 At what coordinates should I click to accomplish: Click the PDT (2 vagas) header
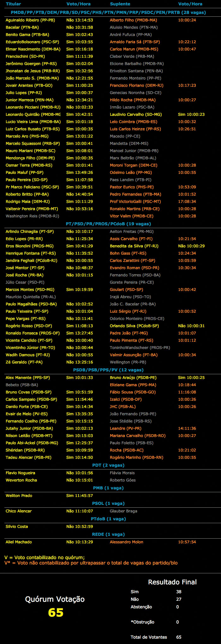(108, 465)
